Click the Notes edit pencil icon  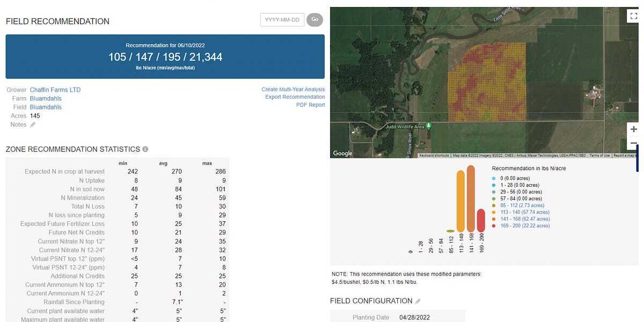click(x=33, y=125)
